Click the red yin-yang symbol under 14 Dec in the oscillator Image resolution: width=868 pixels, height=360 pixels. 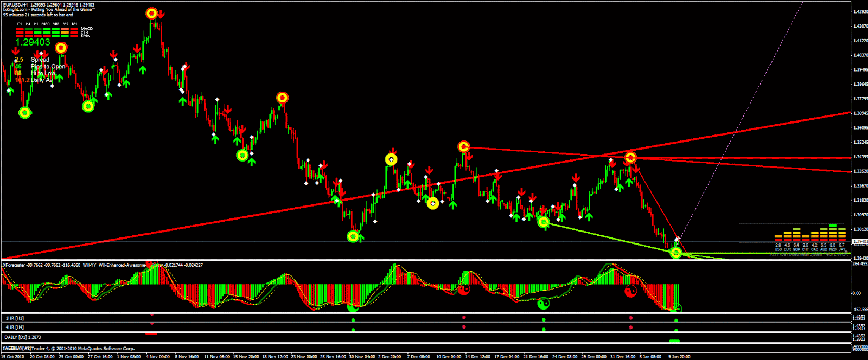point(464,290)
